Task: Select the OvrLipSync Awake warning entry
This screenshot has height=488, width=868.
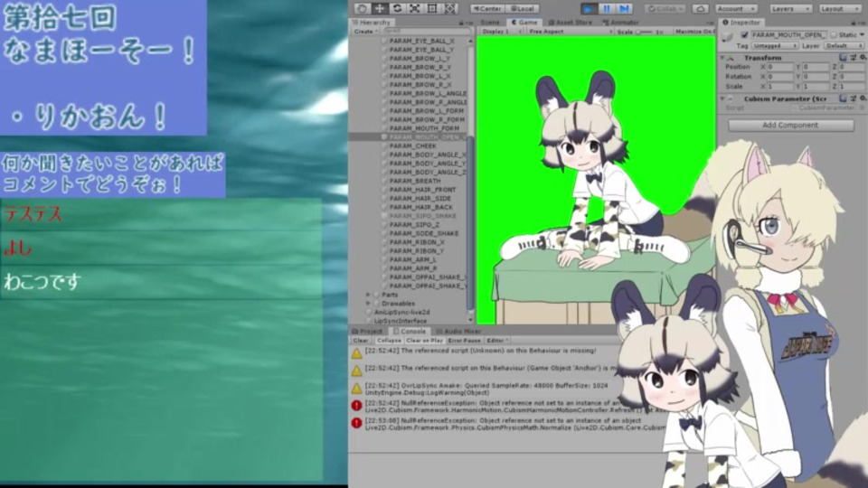Action: coord(485,389)
